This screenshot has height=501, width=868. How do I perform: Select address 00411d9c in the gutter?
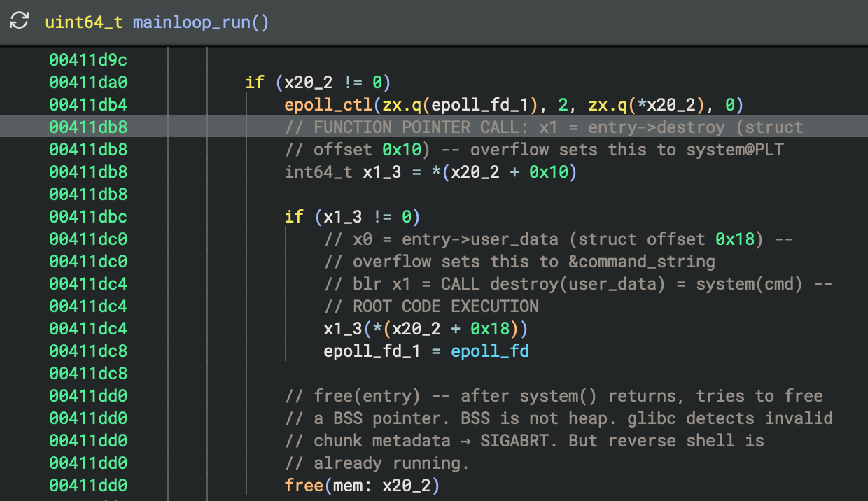(x=88, y=60)
